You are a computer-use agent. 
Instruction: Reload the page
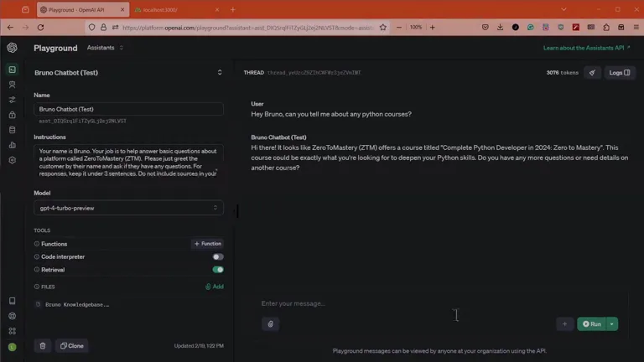click(x=40, y=28)
